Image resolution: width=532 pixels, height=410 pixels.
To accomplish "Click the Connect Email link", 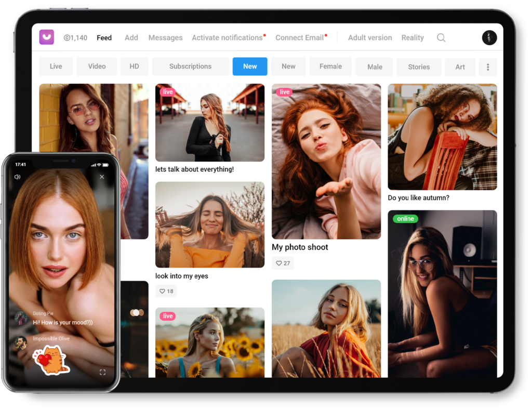I will pyautogui.click(x=299, y=37).
